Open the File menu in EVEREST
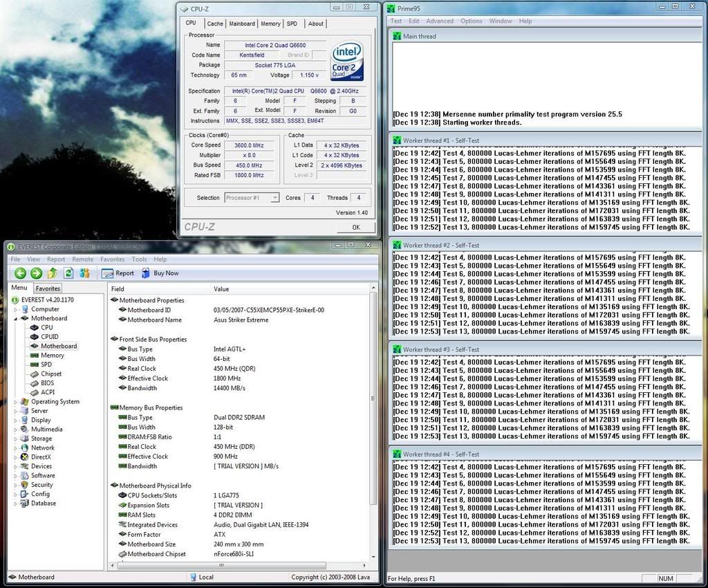Image resolution: width=708 pixels, height=588 pixels. pyautogui.click(x=15, y=259)
